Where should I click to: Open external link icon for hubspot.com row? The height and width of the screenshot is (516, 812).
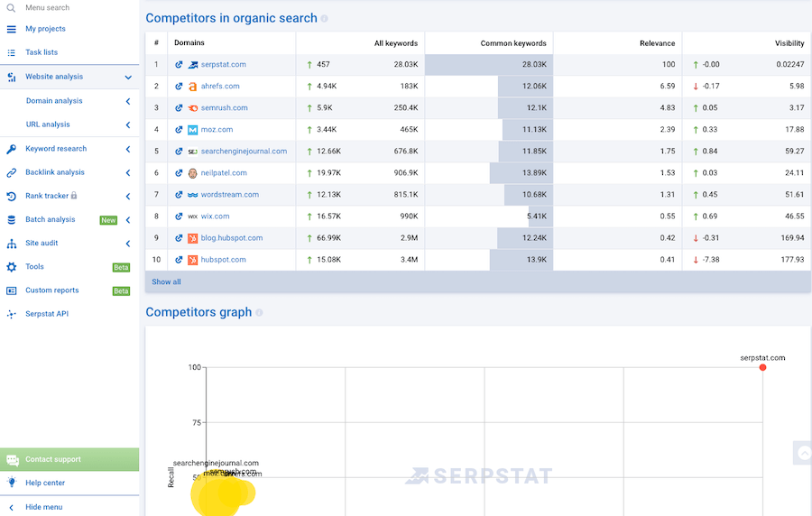[179, 261]
